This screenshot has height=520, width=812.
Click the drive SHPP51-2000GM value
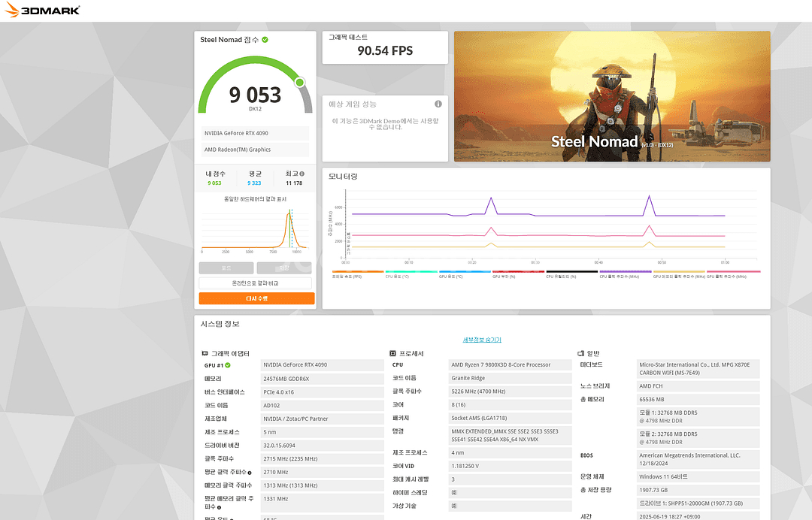coord(698,503)
